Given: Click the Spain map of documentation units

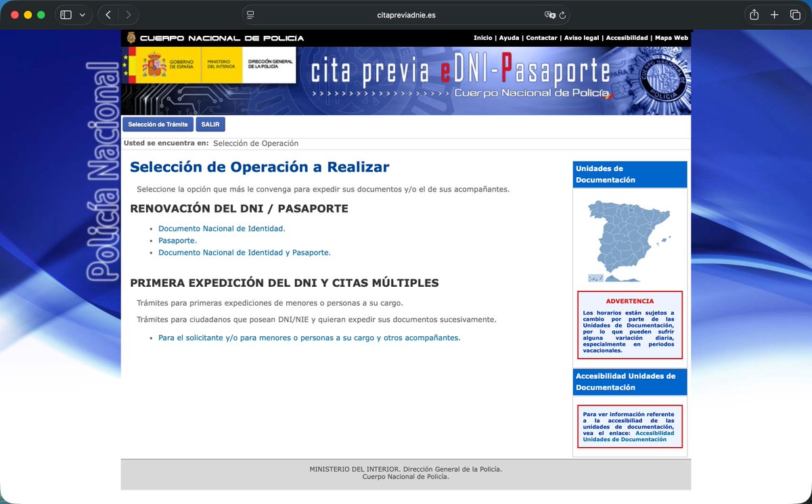Looking at the screenshot, I should coord(629,240).
